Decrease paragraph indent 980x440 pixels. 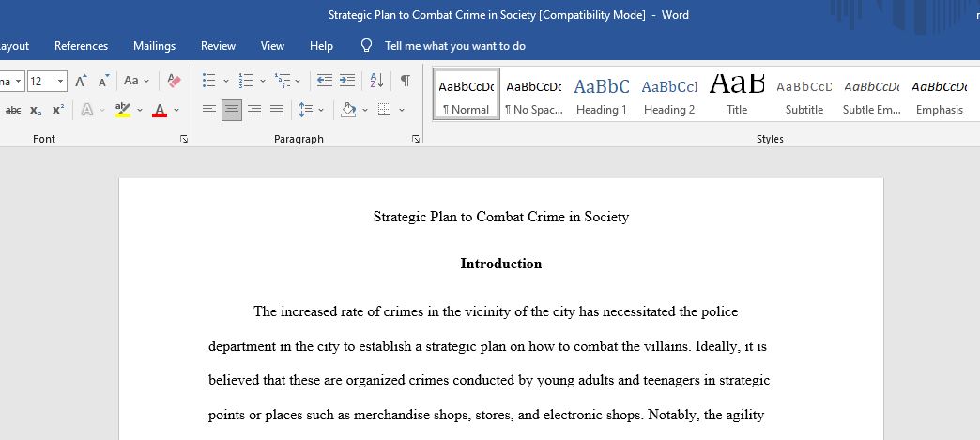pyautogui.click(x=325, y=81)
